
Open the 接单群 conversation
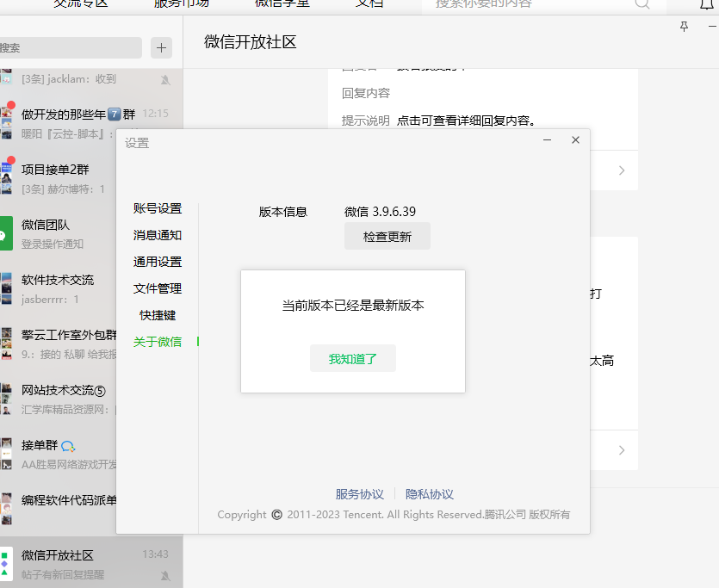(x=58, y=454)
